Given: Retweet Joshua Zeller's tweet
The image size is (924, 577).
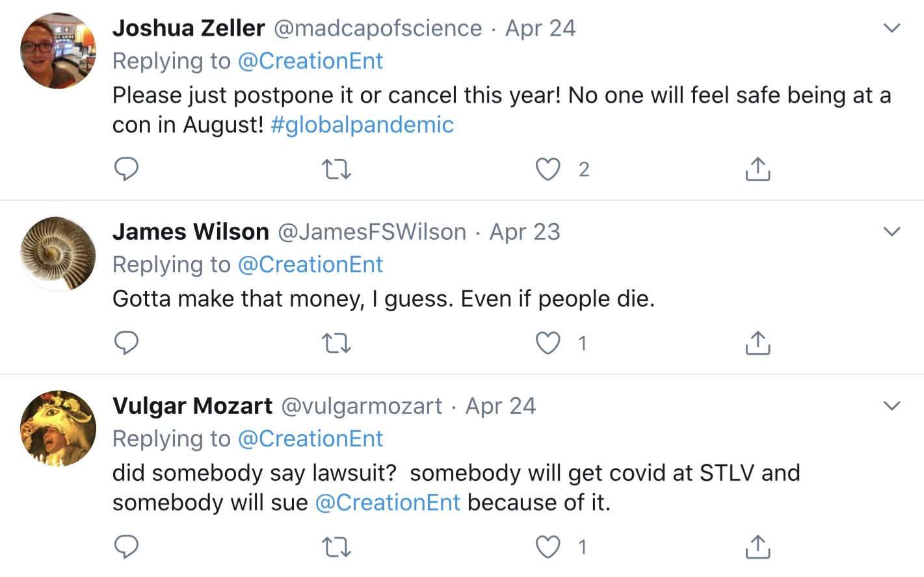Looking at the screenshot, I should 336,170.
